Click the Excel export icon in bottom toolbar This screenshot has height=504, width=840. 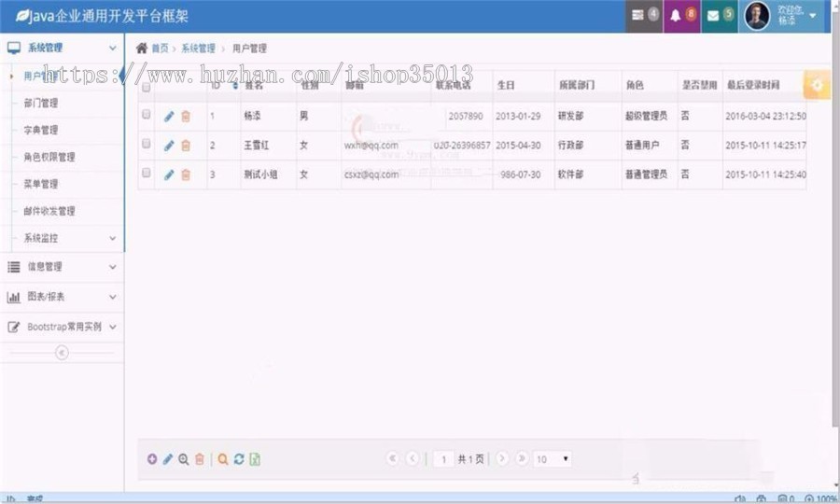tap(255, 459)
